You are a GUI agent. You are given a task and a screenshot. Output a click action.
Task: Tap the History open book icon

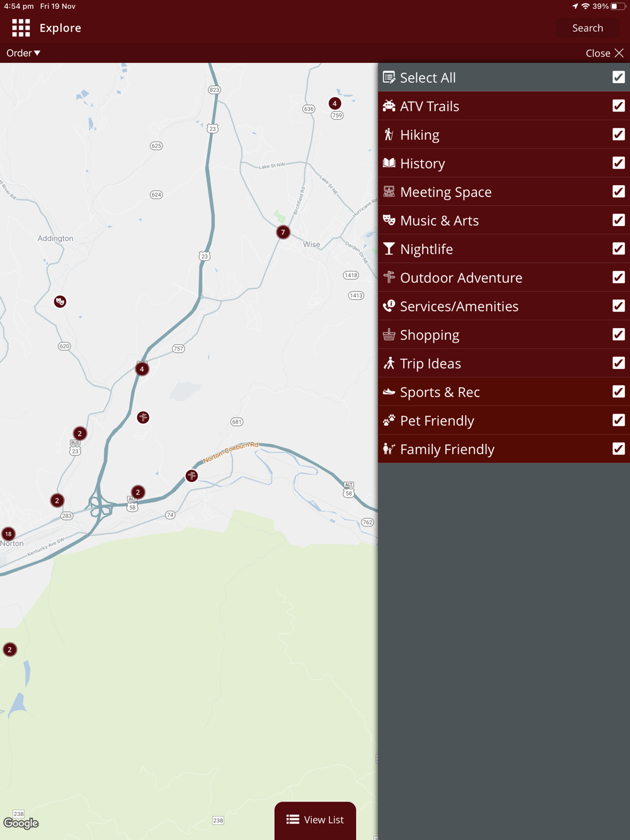[x=389, y=163]
